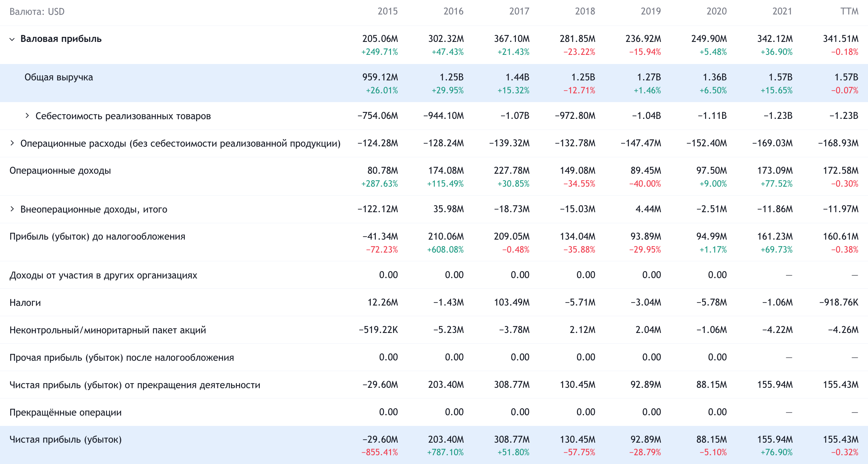This screenshot has width=868, height=464.
Task: Select the Общая выручка row label
Action: click(59, 77)
